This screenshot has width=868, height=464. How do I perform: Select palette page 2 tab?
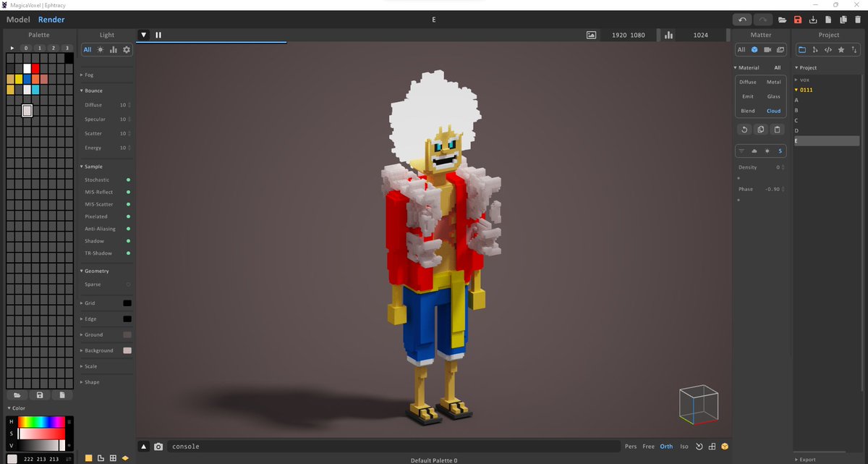(54, 48)
